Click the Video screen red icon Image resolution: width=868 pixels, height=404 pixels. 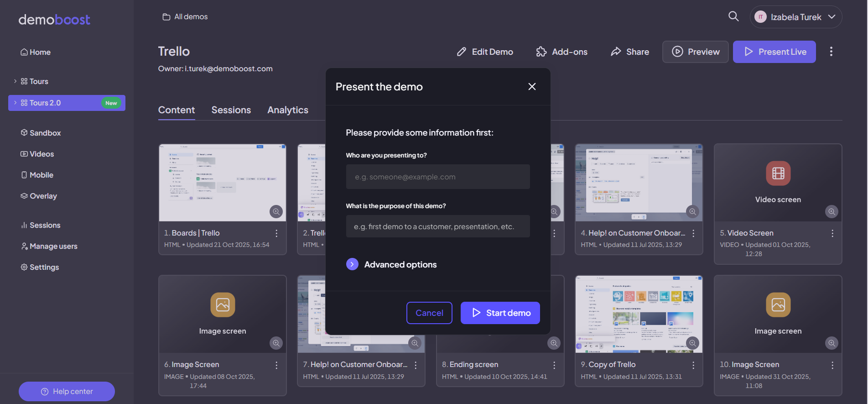click(778, 173)
